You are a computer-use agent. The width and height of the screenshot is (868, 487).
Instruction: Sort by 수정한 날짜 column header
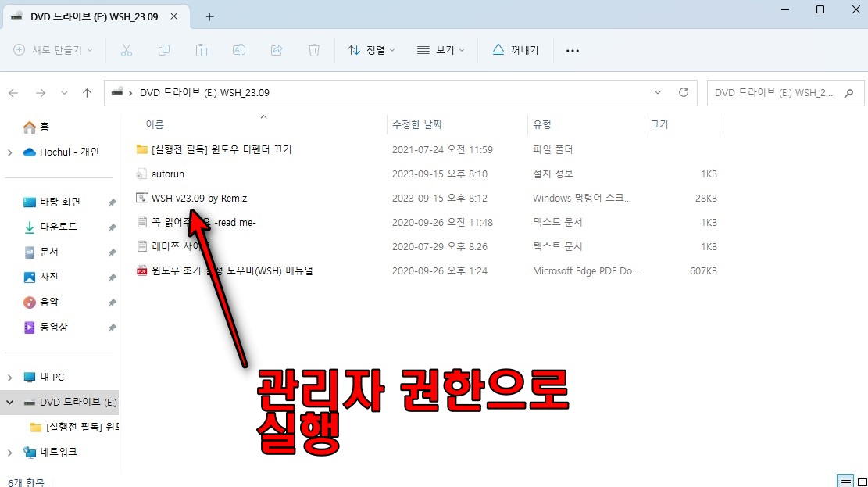[417, 124]
